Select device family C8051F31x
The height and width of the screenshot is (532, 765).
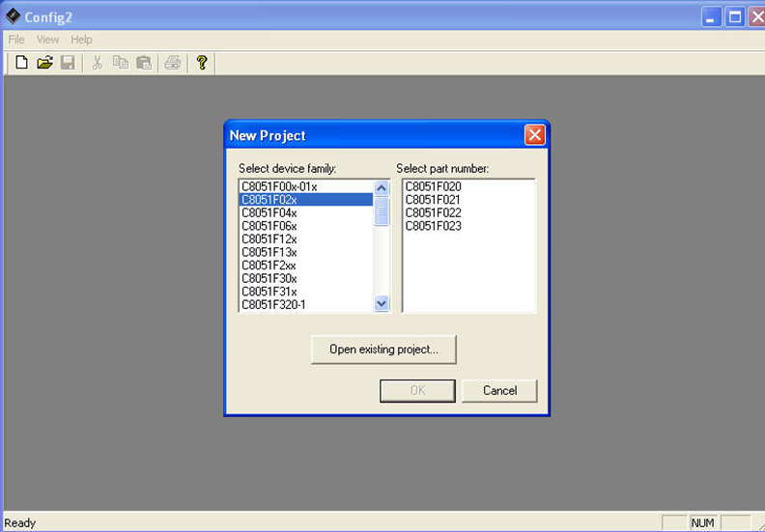tap(306, 292)
